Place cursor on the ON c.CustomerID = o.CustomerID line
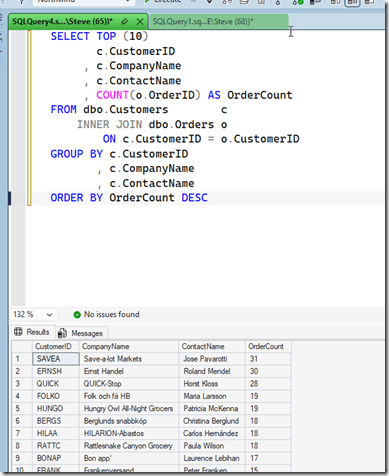This screenshot has width=389, height=476. 201,139
